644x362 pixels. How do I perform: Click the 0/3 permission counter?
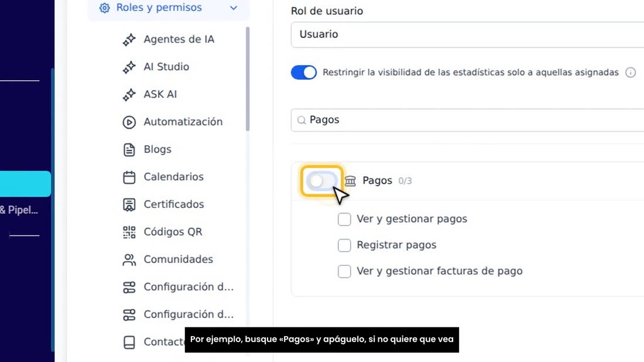pyautogui.click(x=405, y=181)
